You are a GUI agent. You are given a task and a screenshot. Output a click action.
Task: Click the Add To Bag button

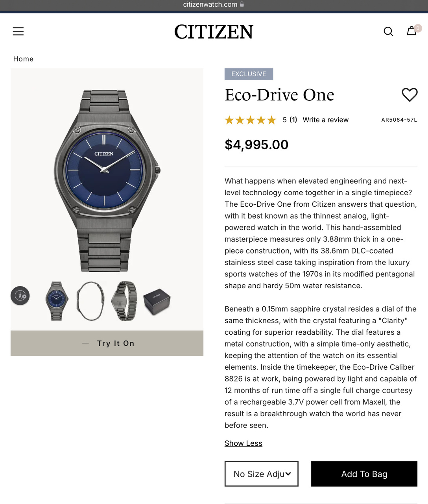364,474
